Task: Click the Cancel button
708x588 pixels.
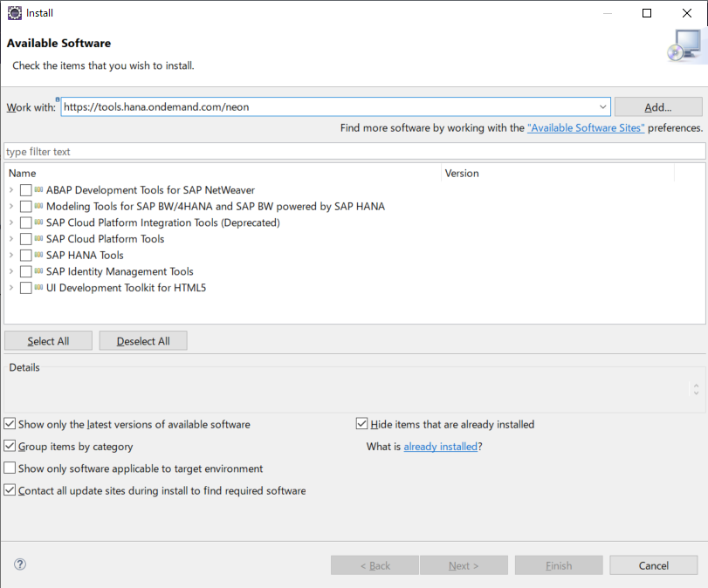Action: click(x=653, y=565)
